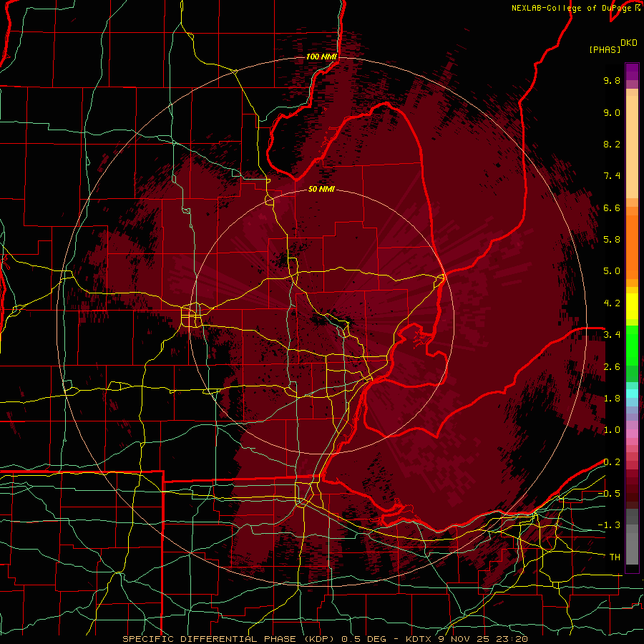Select the 2.6 scale value
The image size is (644, 644).
point(612,367)
